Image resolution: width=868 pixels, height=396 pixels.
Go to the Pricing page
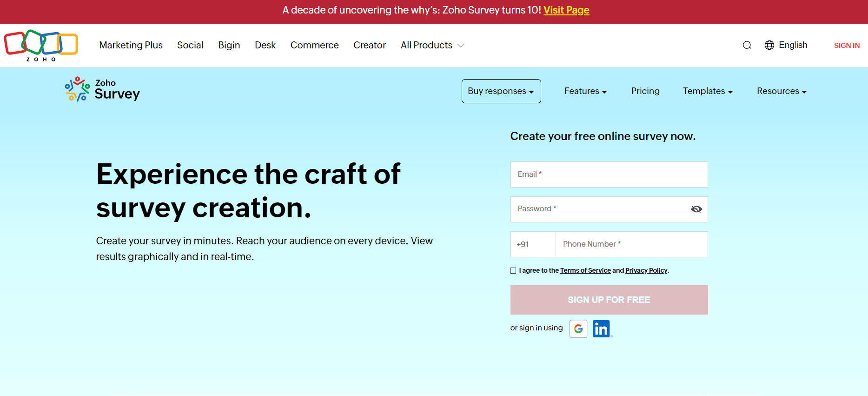point(645,91)
